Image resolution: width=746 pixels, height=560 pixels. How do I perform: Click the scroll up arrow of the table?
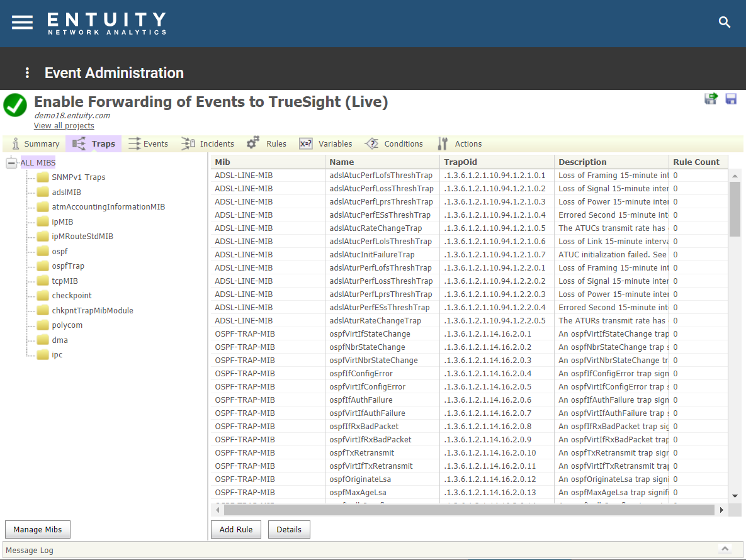click(735, 176)
